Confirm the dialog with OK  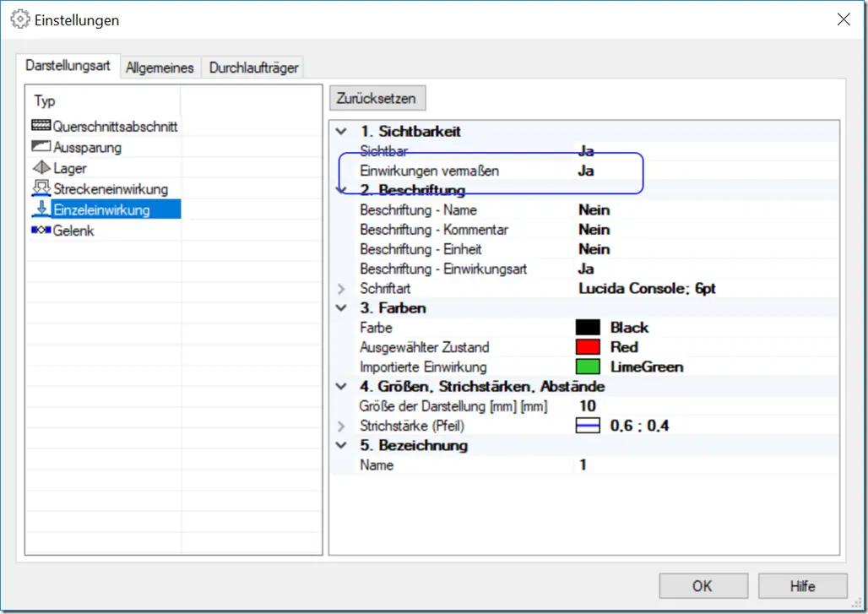[703, 586]
